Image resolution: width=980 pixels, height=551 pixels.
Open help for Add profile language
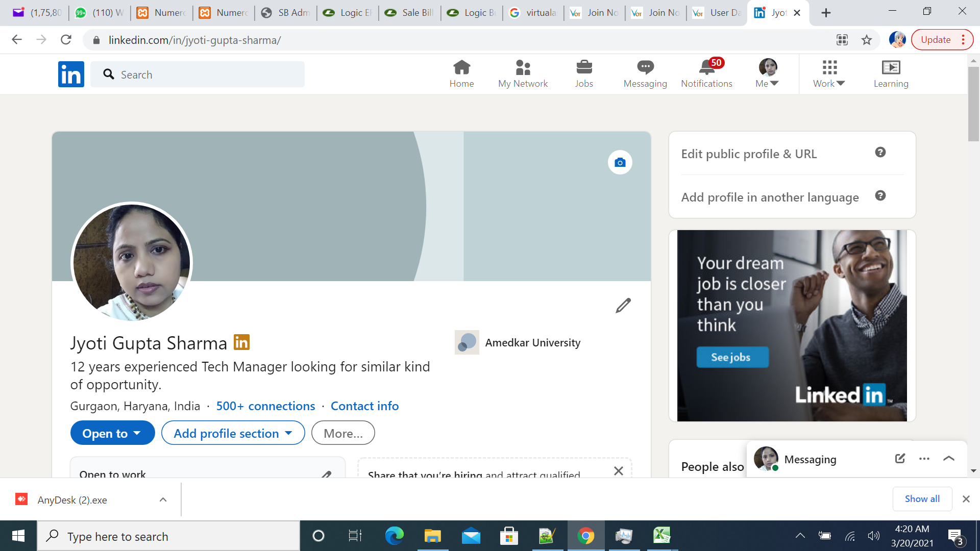pos(880,195)
